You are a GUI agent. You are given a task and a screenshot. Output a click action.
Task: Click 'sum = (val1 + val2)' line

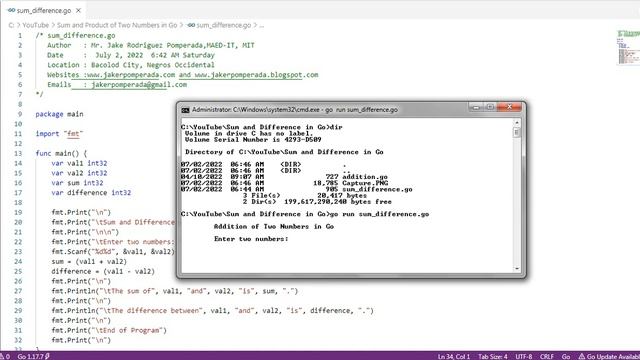pos(89,261)
